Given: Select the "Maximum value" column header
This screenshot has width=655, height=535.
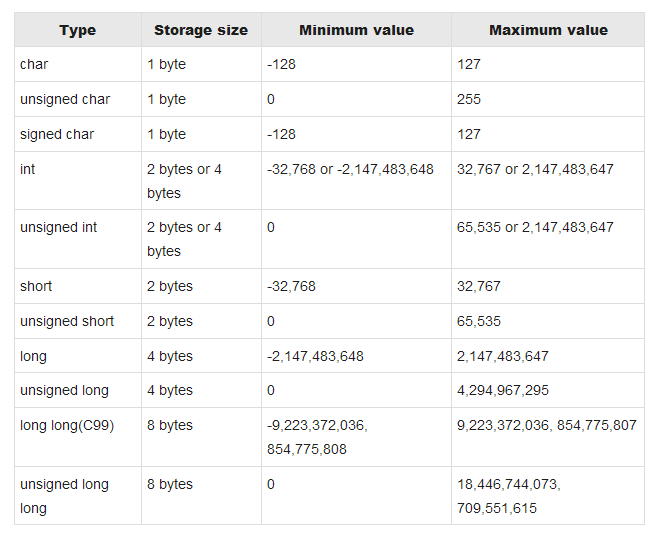Looking at the screenshot, I should pos(547,30).
